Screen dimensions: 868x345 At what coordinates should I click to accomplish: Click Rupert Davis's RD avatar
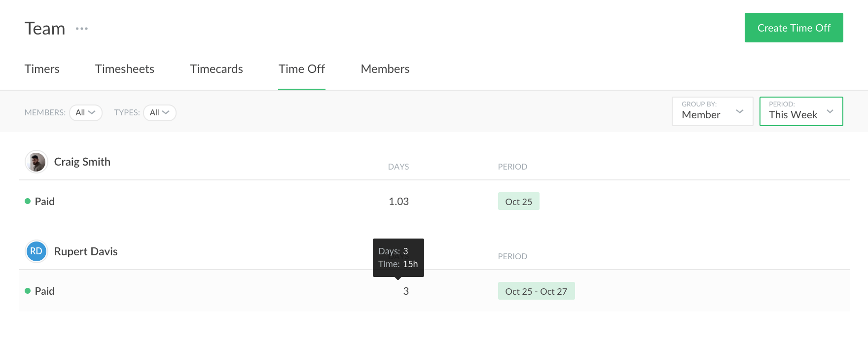point(36,251)
